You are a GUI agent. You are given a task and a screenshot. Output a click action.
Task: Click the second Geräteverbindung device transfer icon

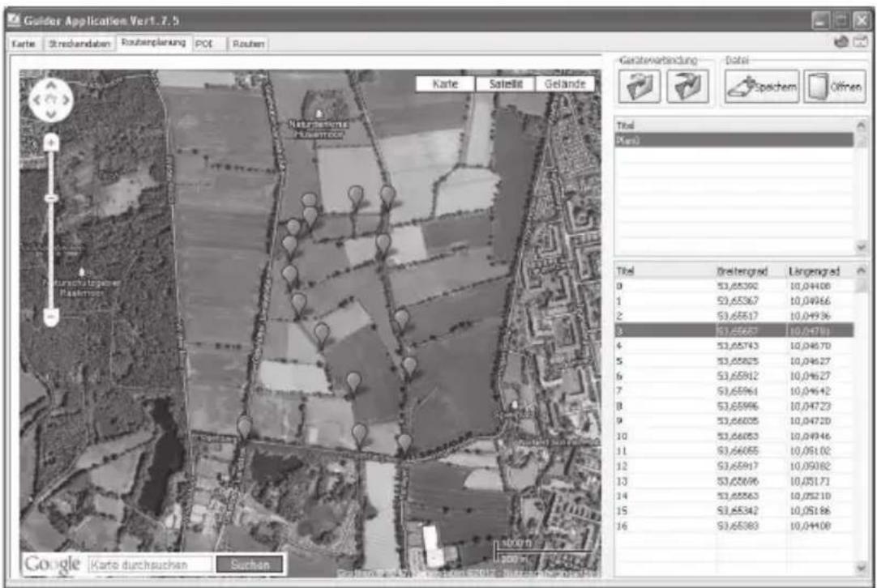pos(687,87)
